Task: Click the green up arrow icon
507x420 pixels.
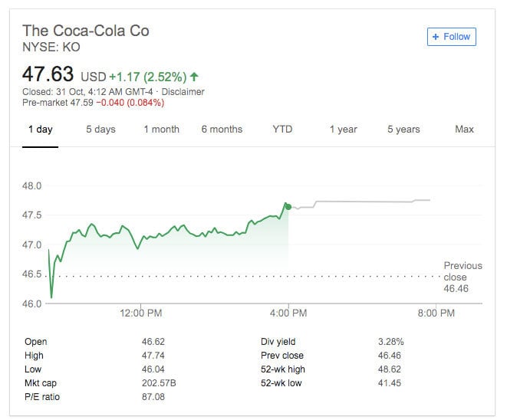Action: (x=194, y=77)
